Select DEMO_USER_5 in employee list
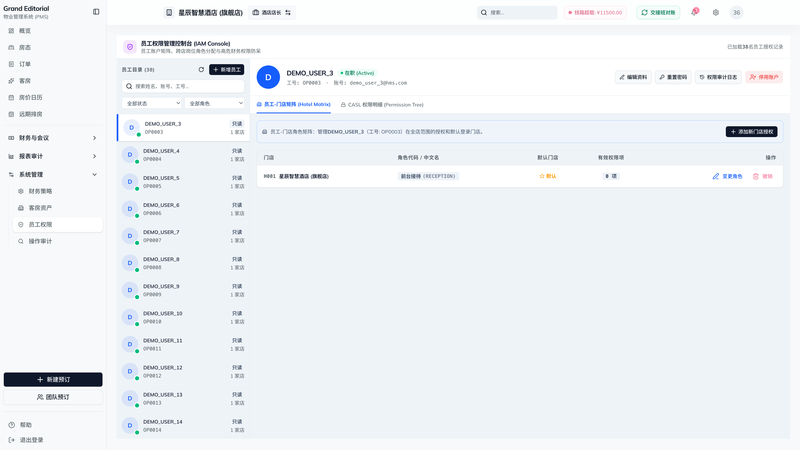The width and height of the screenshot is (800, 450). tap(183, 182)
